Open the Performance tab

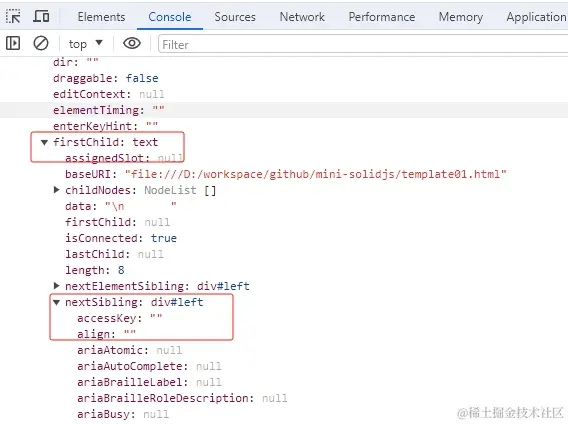[382, 17]
